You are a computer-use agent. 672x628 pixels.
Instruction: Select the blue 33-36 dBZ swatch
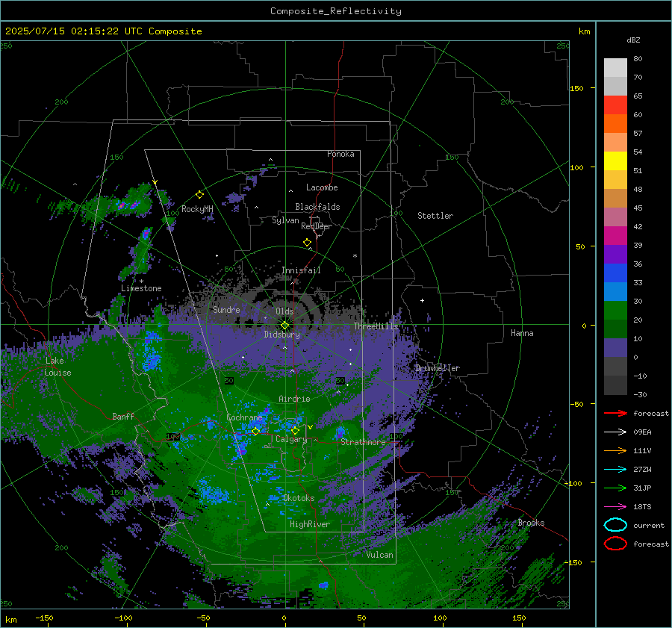[x=615, y=273]
